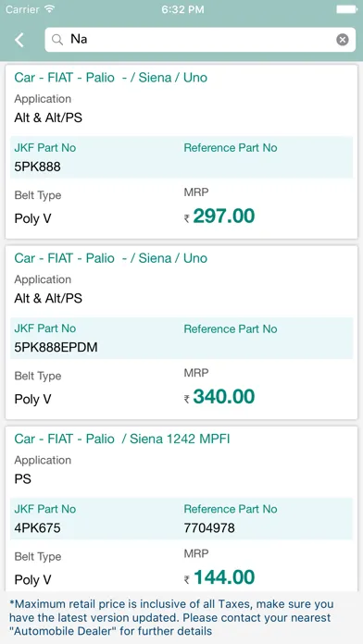Tap the Wi-Fi icon in the status bar

[50, 9]
